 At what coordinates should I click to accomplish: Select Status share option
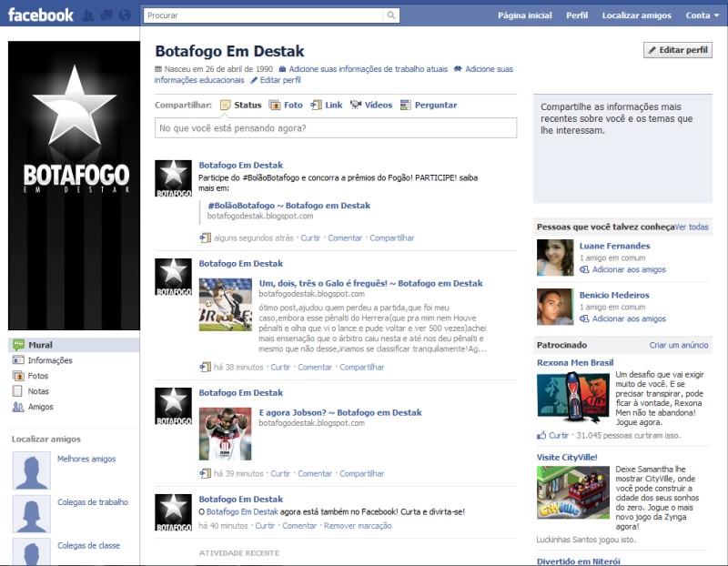coord(240,105)
